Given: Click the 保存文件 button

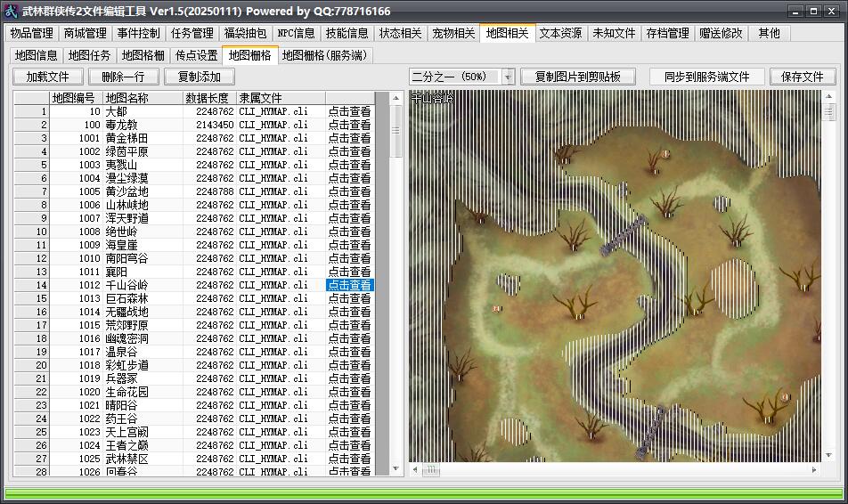Looking at the screenshot, I should point(802,77).
